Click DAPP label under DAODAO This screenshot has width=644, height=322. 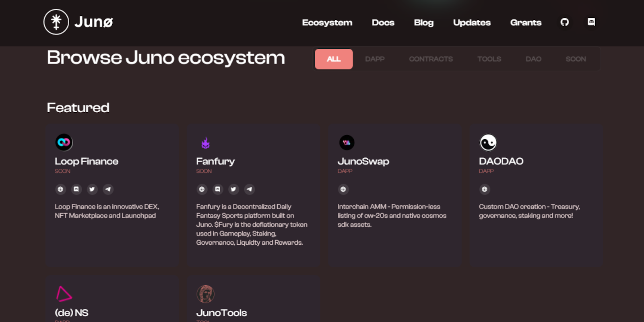[x=486, y=171]
